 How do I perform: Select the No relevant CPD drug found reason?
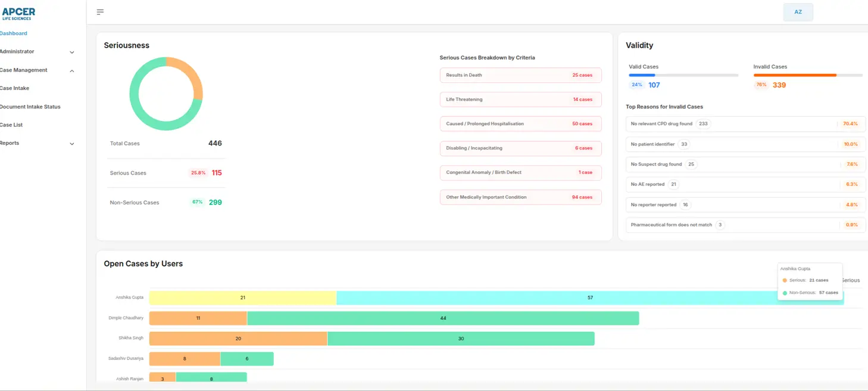745,123
